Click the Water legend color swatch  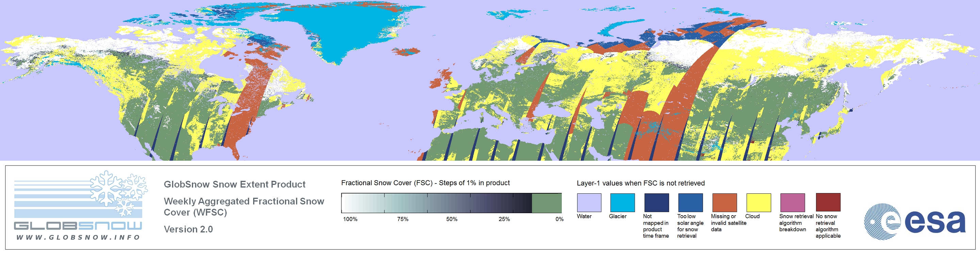coord(589,203)
